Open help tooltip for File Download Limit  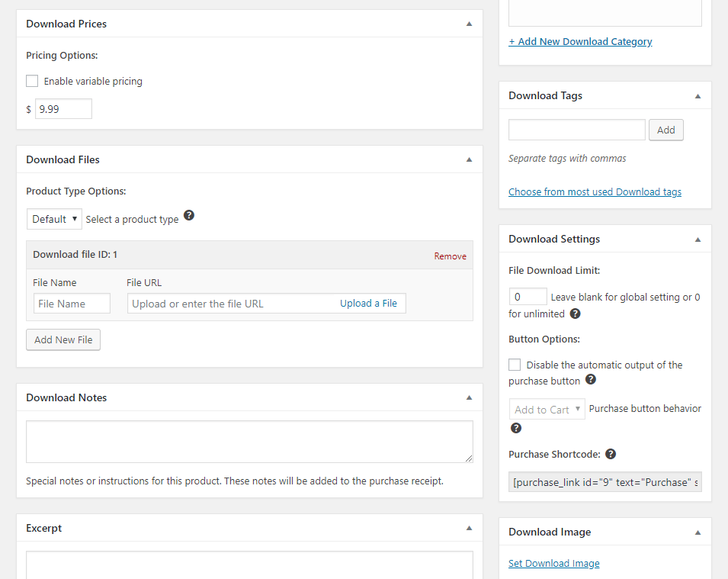(576, 314)
